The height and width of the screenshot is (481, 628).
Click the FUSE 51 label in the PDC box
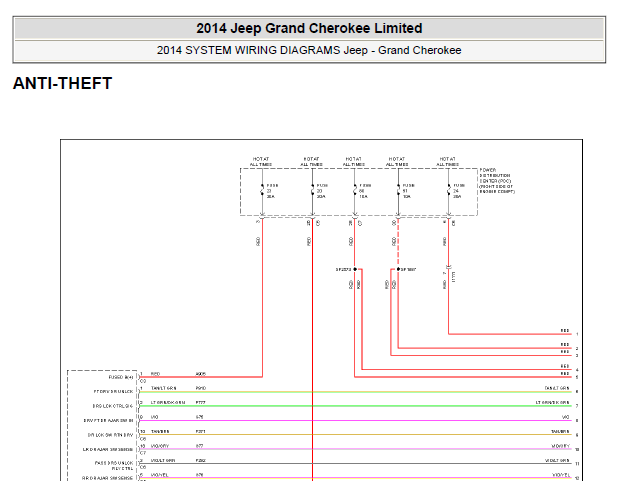coord(408,191)
